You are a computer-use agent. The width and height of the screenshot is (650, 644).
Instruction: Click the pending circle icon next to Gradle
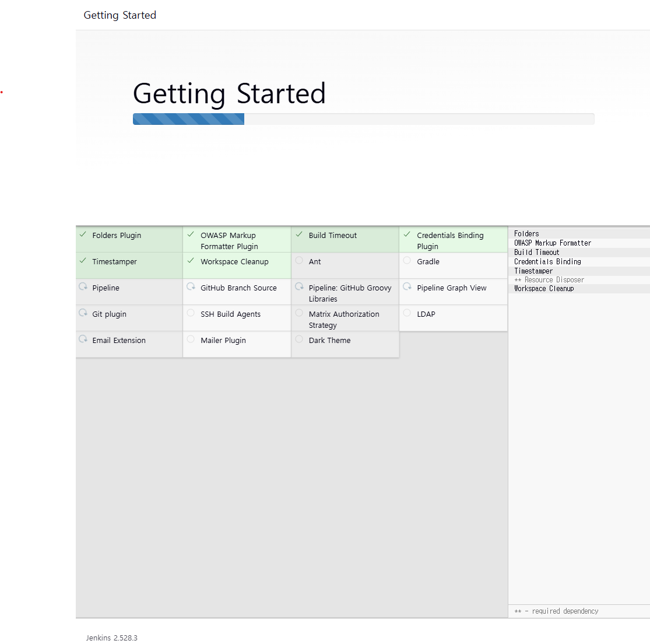pos(407,260)
